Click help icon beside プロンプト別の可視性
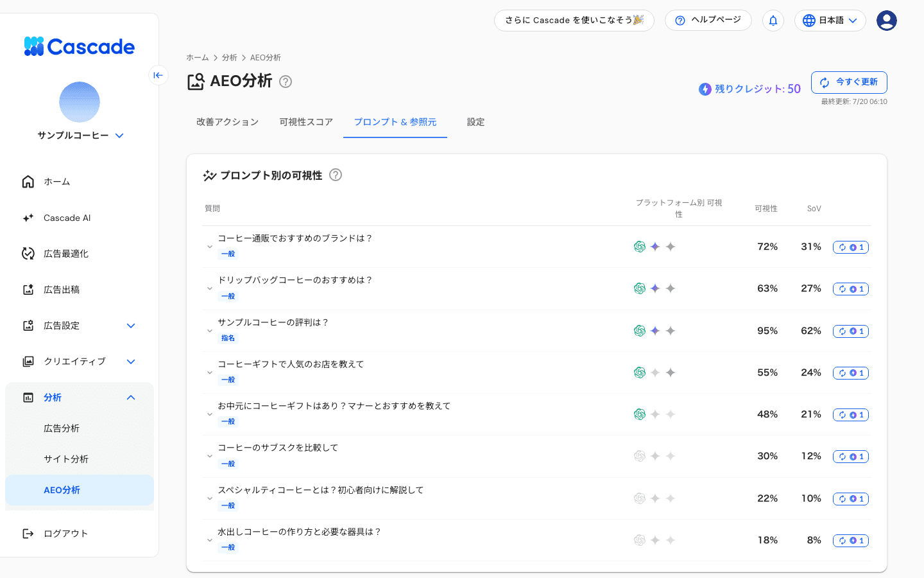Viewport: 924px width, 578px height. pyautogui.click(x=336, y=175)
